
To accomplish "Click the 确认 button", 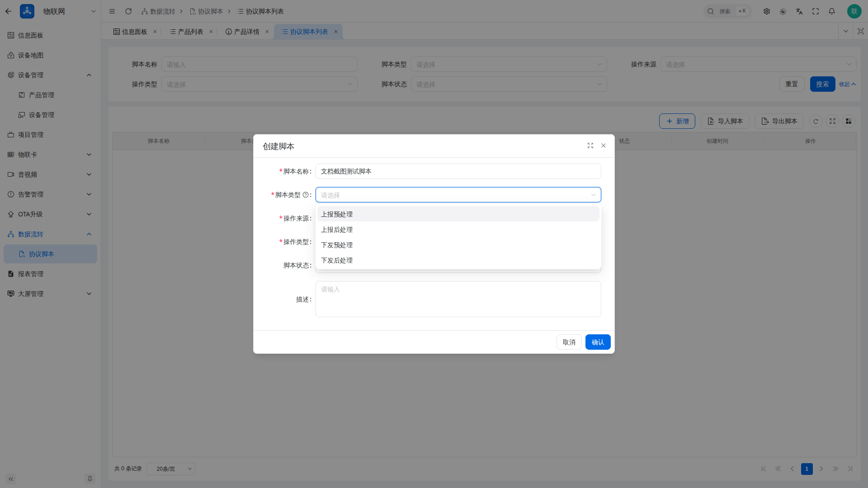I will [598, 342].
